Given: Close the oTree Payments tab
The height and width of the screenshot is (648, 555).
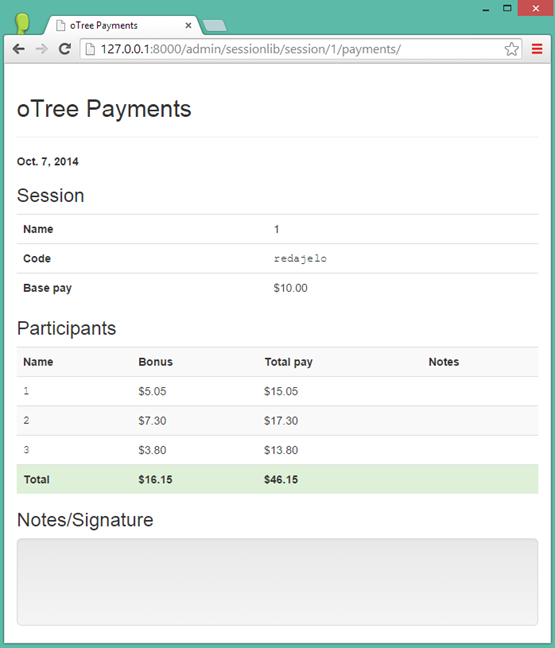Looking at the screenshot, I should click(x=188, y=26).
